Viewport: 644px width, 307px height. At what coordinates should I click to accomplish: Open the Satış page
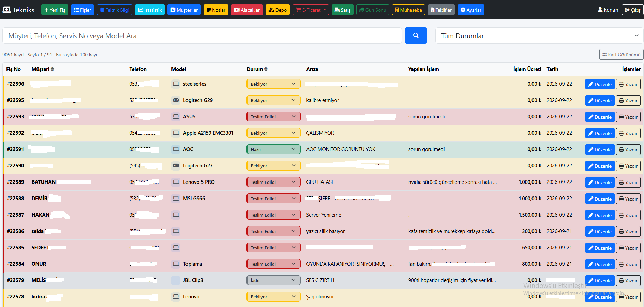coord(343,10)
